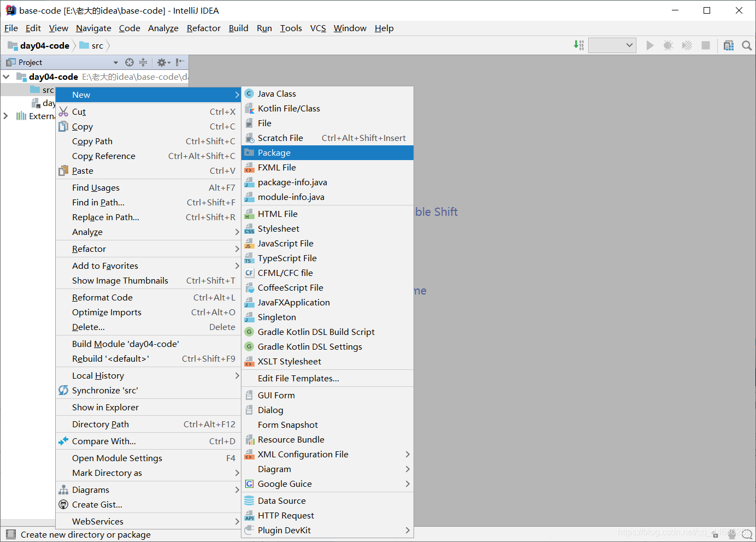756x542 pixels.
Task: Choose Open Module Settings
Action: tap(148, 458)
